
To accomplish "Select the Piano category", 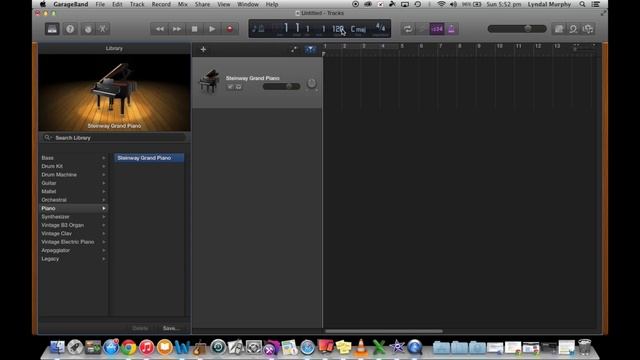I will [x=73, y=208].
